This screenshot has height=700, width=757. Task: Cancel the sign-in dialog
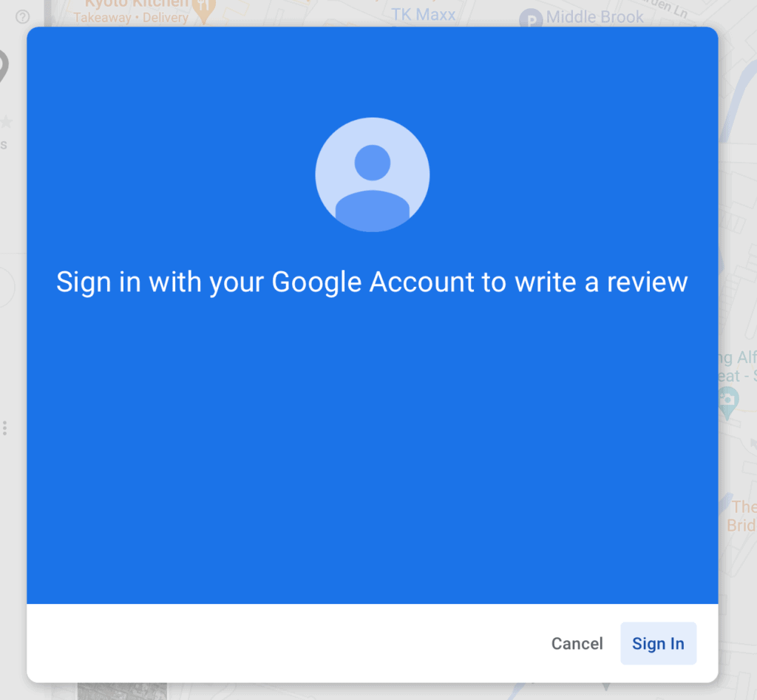coord(577,643)
